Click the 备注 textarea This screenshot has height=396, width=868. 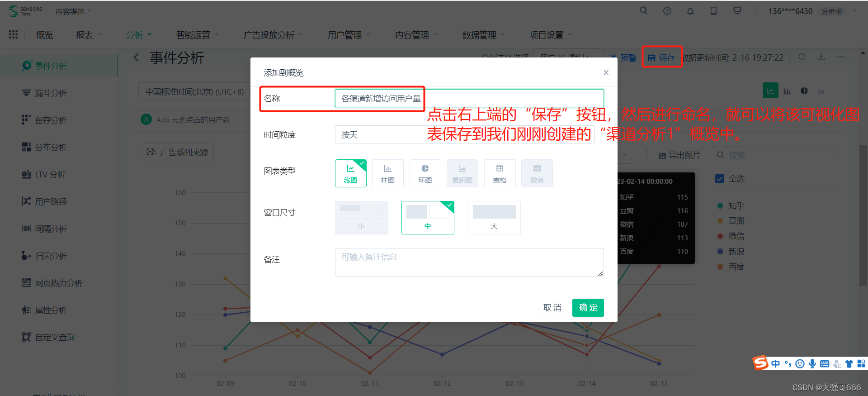[469, 262]
